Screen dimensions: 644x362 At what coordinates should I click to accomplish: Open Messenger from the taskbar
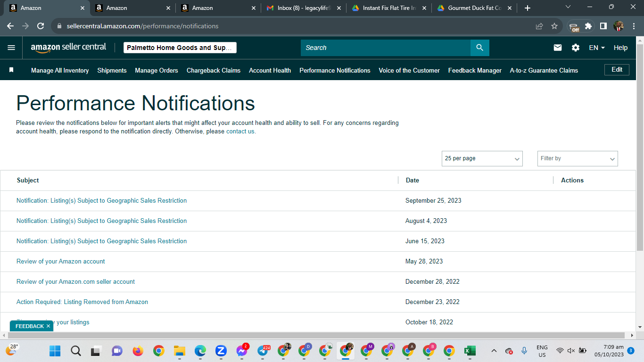[242, 351]
